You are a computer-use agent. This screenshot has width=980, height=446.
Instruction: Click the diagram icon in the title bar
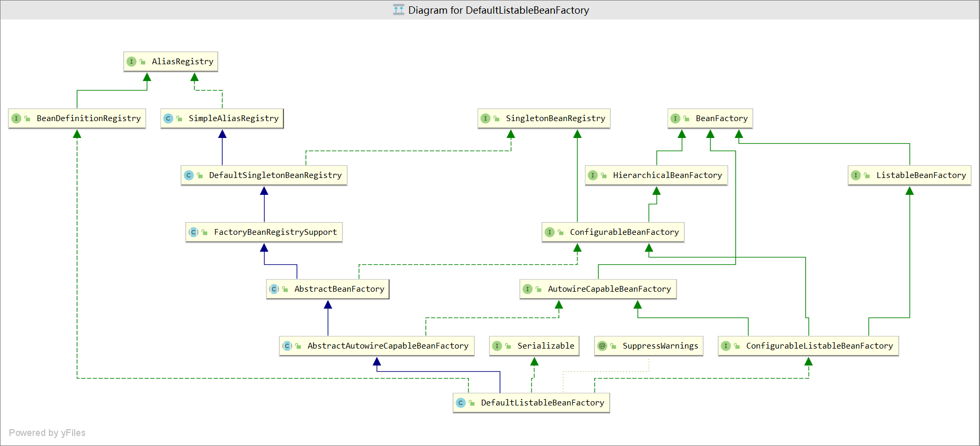pyautogui.click(x=399, y=10)
